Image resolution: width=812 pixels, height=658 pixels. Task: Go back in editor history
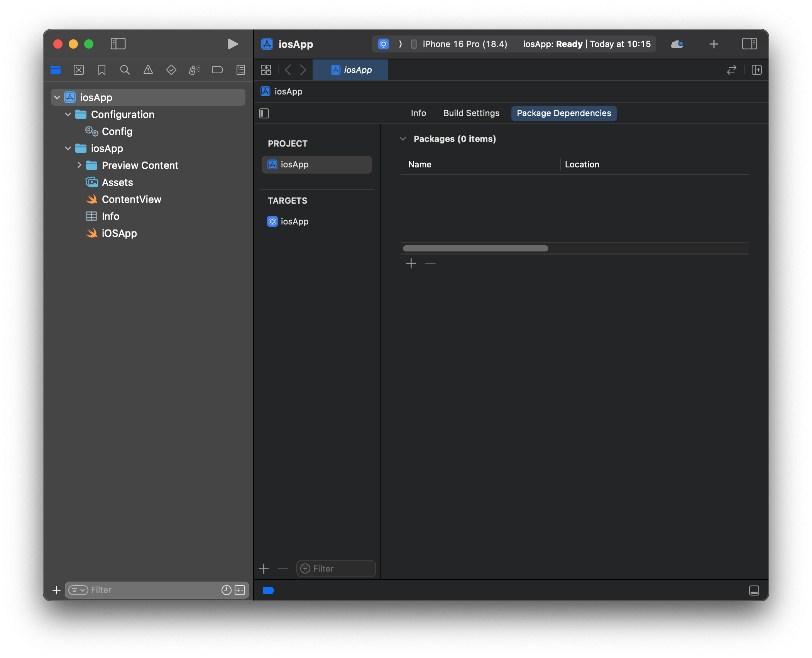point(288,70)
